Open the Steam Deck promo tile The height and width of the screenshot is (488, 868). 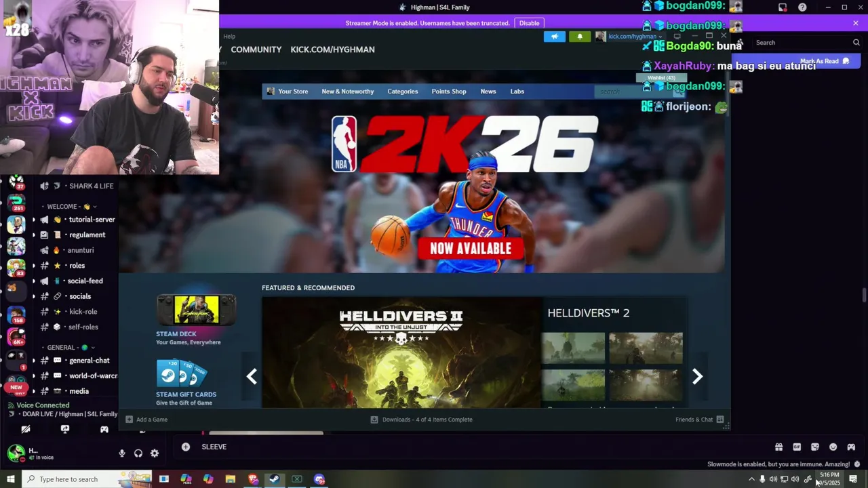click(196, 320)
